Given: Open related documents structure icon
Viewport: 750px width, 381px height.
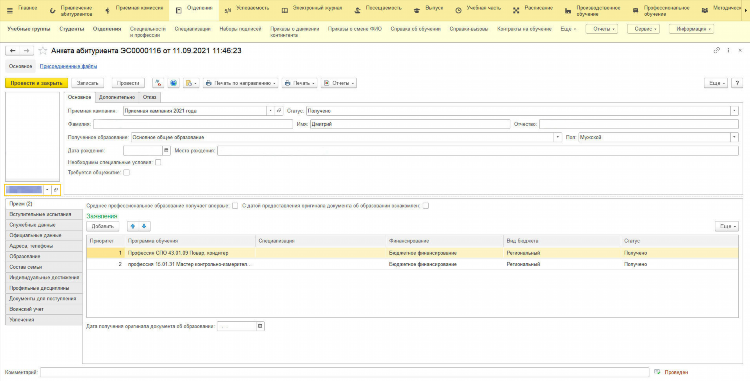Looking at the screenshot, I should click(174, 83).
